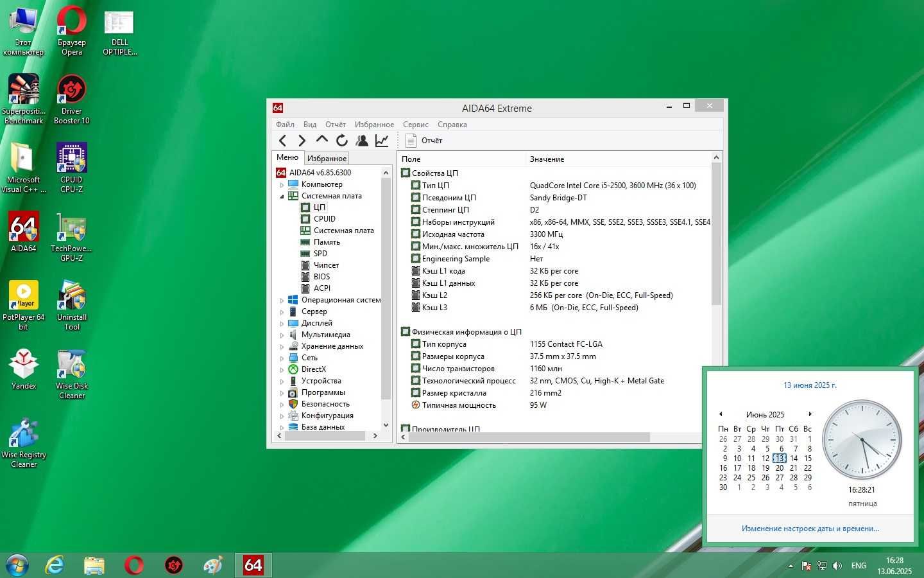Expand the Операционная система node

(x=282, y=301)
